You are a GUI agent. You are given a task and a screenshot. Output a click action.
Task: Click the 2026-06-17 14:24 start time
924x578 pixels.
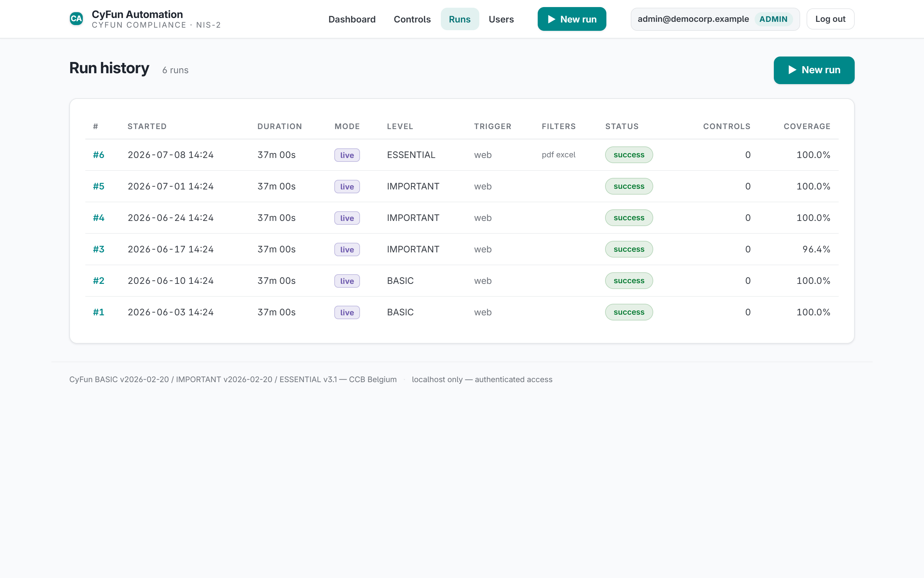point(170,249)
